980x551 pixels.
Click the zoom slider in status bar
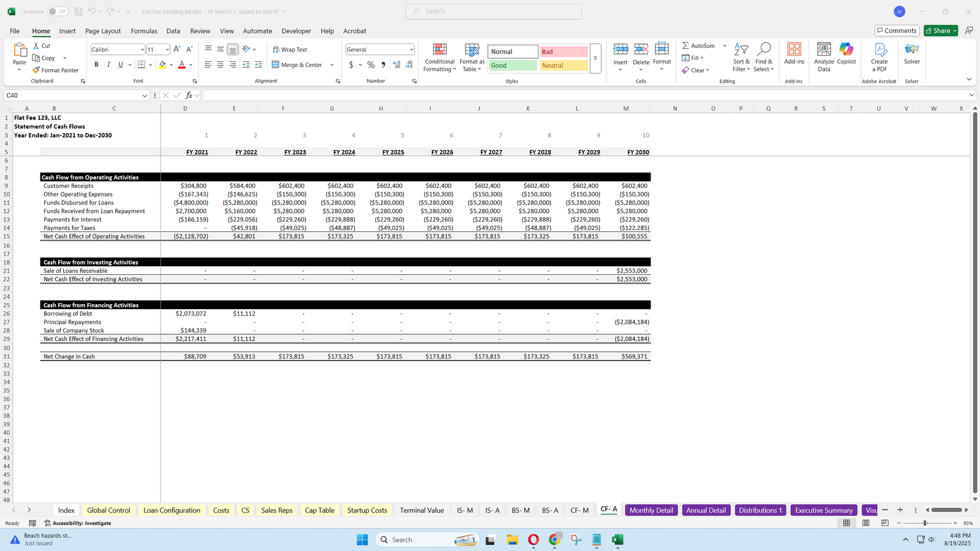tap(925, 523)
